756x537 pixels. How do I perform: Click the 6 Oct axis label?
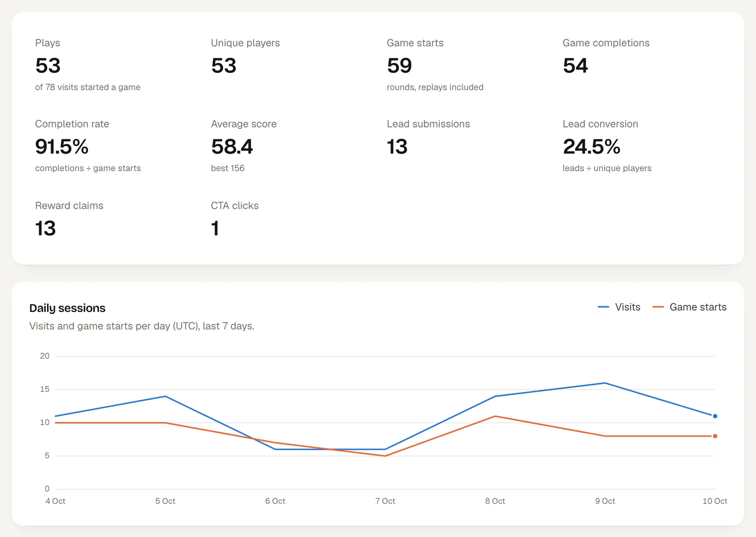pos(275,501)
